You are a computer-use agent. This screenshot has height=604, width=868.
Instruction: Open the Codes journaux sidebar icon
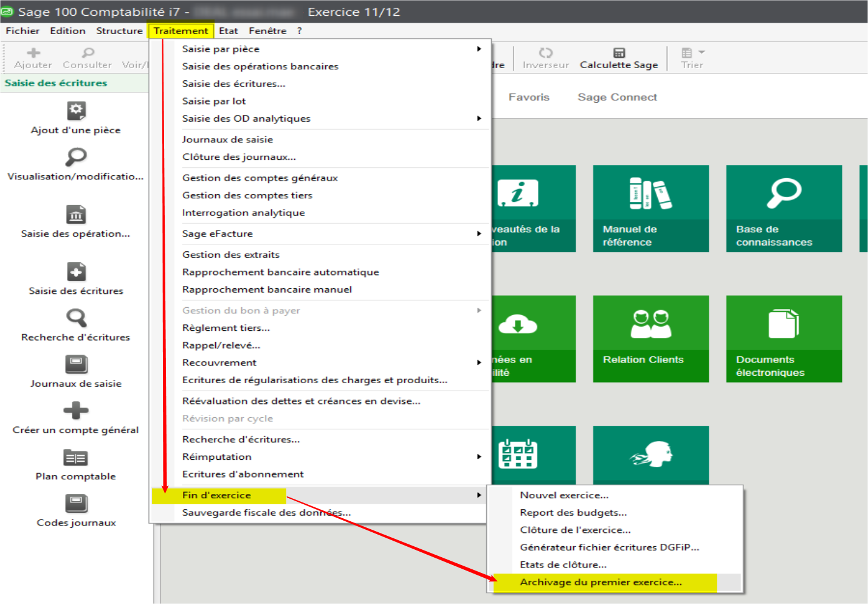(x=76, y=504)
